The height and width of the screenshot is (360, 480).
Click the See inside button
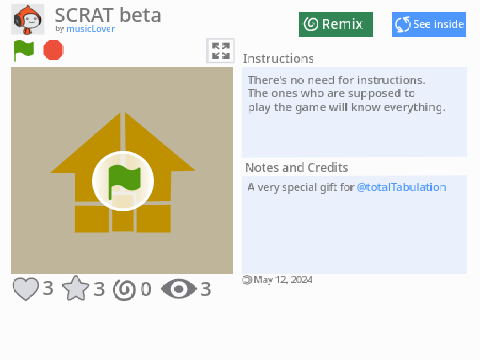coord(429,24)
